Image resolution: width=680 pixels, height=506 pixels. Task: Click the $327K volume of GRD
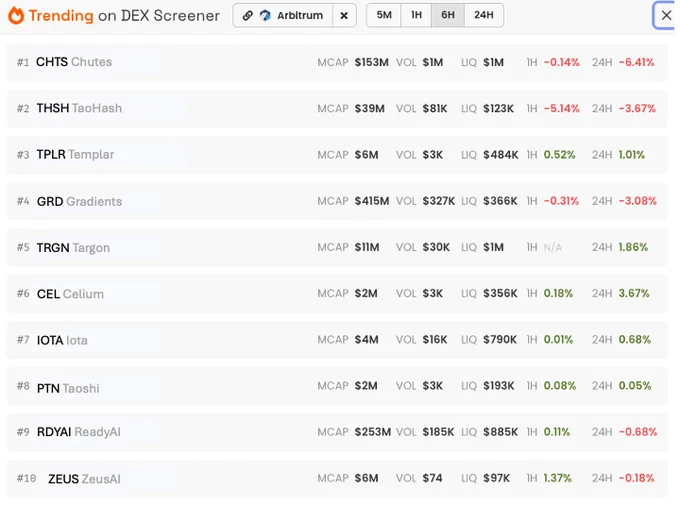(439, 201)
